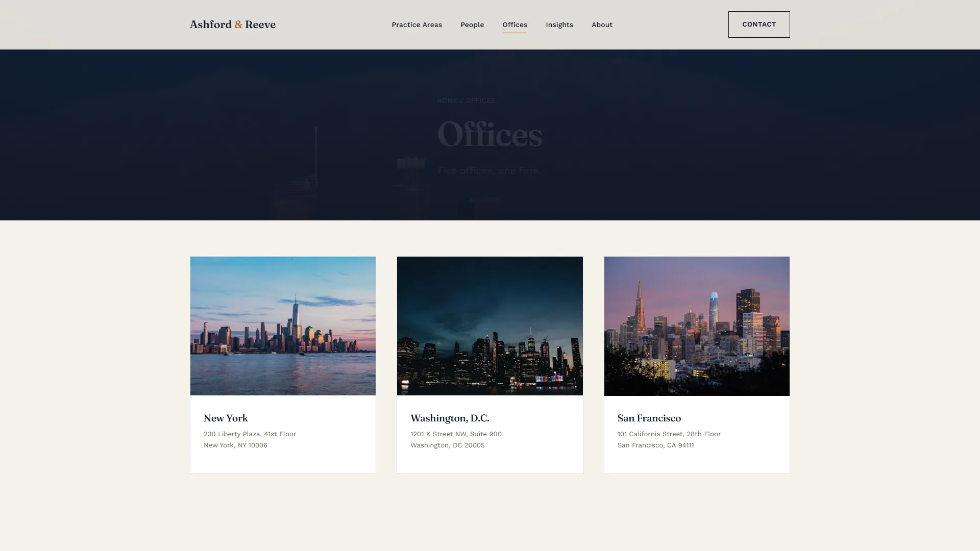Select the '101 California Street, 28th Floor' address
Image resolution: width=980 pixels, height=551 pixels.
669,434
